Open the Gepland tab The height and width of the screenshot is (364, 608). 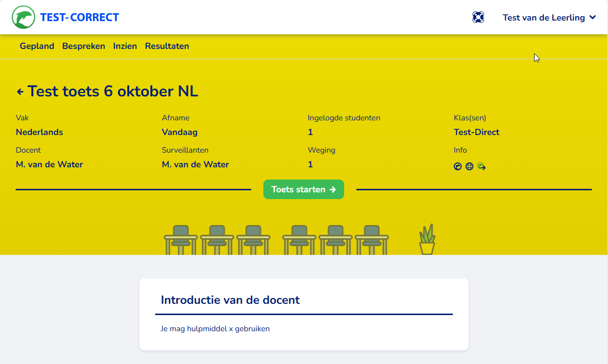pos(37,46)
